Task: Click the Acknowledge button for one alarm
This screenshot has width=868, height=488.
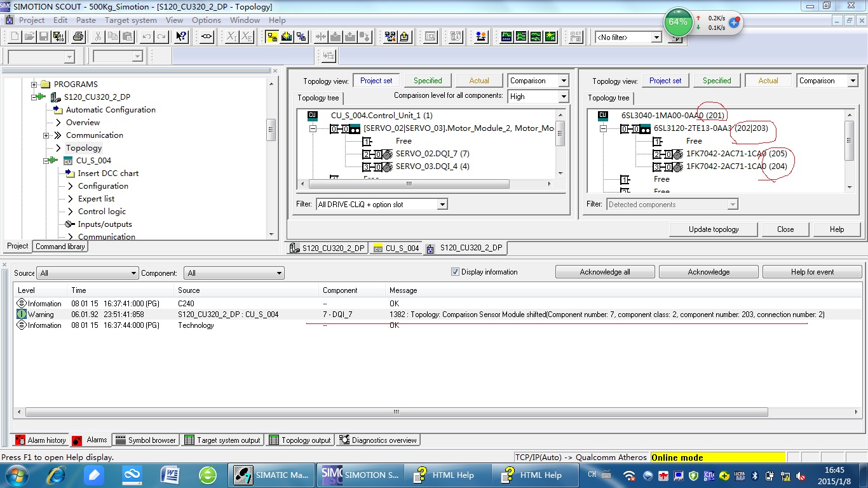Action: point(709,272)
